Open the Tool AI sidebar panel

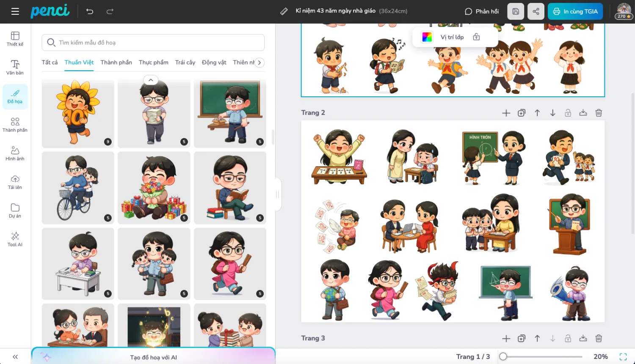point(15,239)
